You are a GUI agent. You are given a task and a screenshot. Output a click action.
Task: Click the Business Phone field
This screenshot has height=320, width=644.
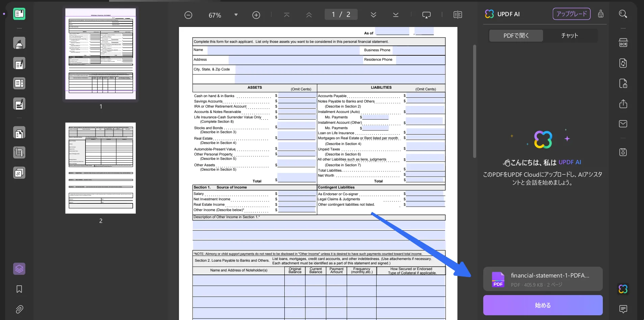[419, 50]
